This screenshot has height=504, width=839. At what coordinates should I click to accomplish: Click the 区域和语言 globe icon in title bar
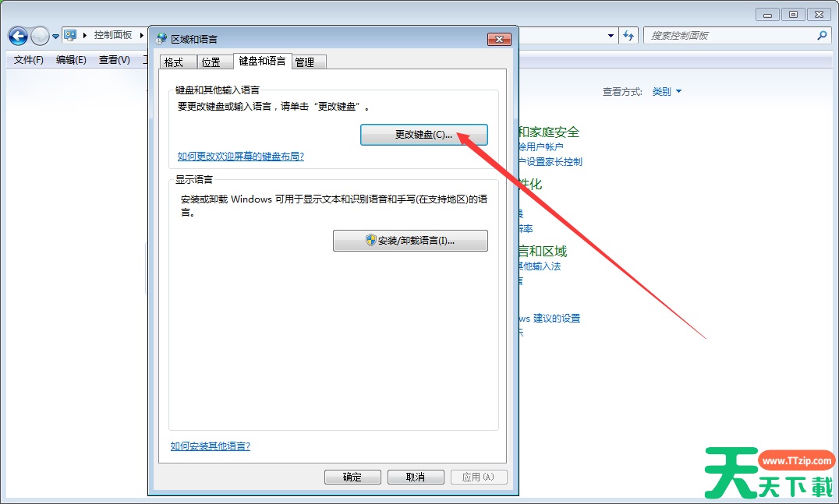[161, 39]
